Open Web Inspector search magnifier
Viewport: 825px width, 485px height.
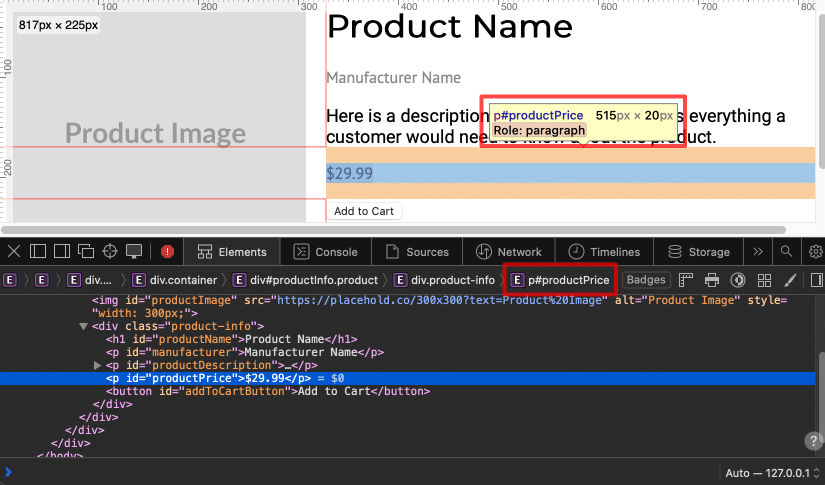[786, 251]
